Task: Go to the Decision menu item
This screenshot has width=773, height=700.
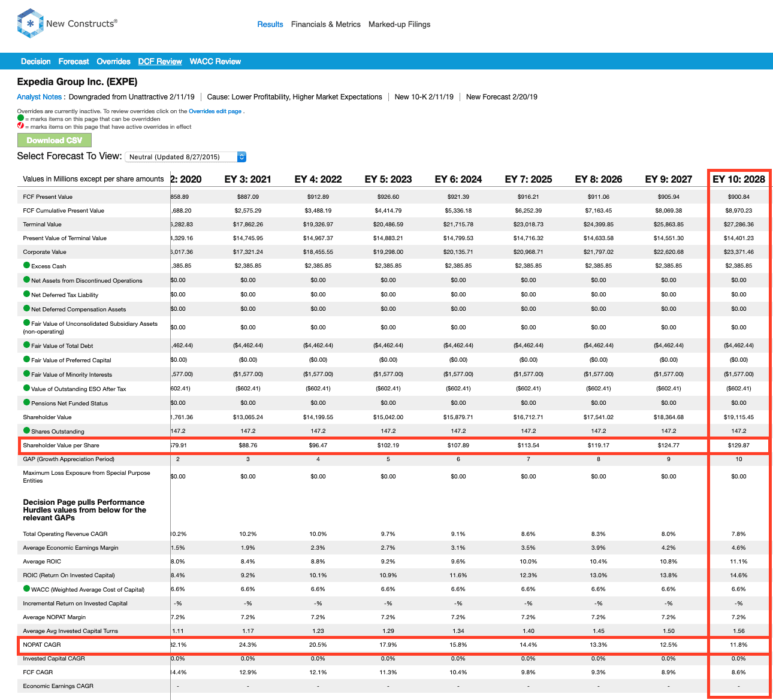Action: pos(36,61)
